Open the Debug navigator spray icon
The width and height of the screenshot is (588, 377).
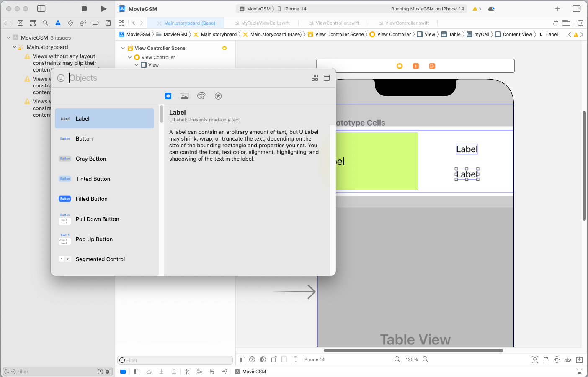(83, 23)
